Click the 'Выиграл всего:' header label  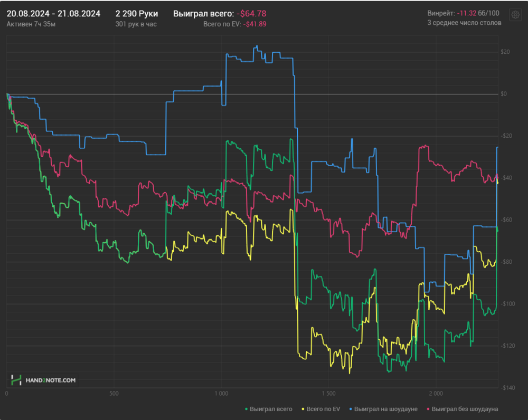pos(203,14)
